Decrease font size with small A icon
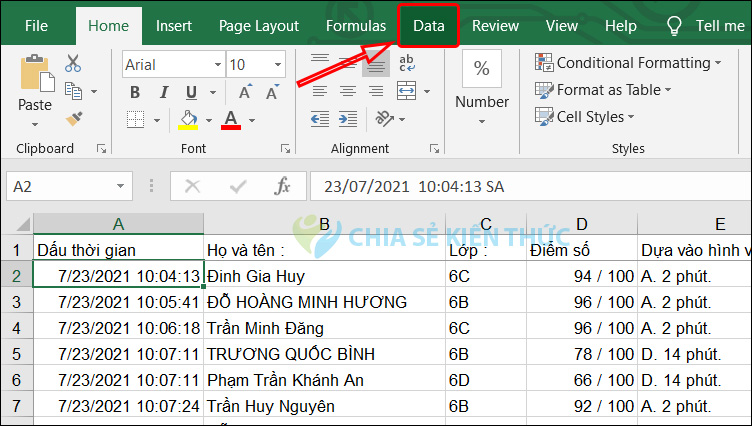The width and height of the screenshot is (752, 426). [272, 91]
